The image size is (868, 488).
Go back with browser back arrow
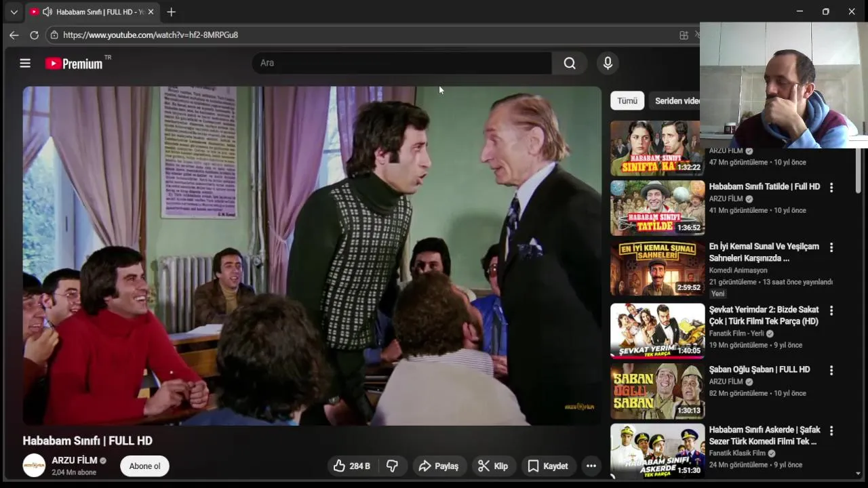point(14,35)
